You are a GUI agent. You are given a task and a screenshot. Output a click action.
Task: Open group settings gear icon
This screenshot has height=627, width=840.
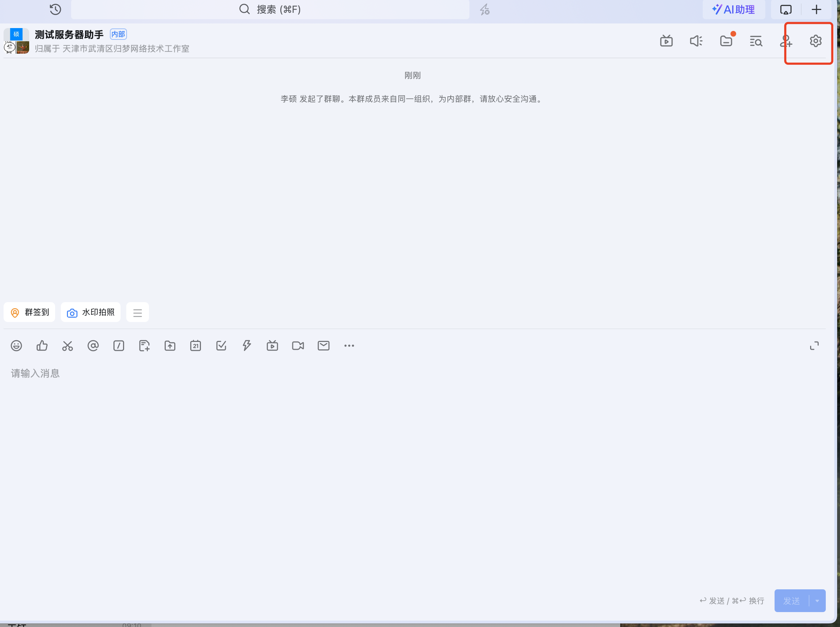point(815,41)
